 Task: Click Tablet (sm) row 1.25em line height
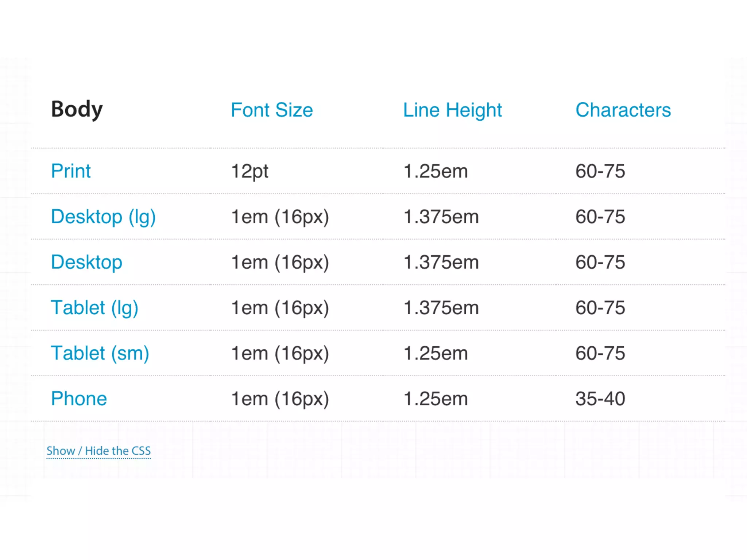[x=436, y=353]
